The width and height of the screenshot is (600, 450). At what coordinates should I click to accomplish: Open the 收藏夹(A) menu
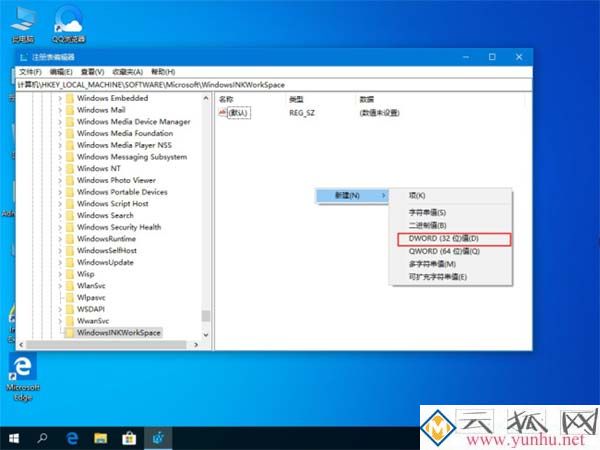point(127,72)
